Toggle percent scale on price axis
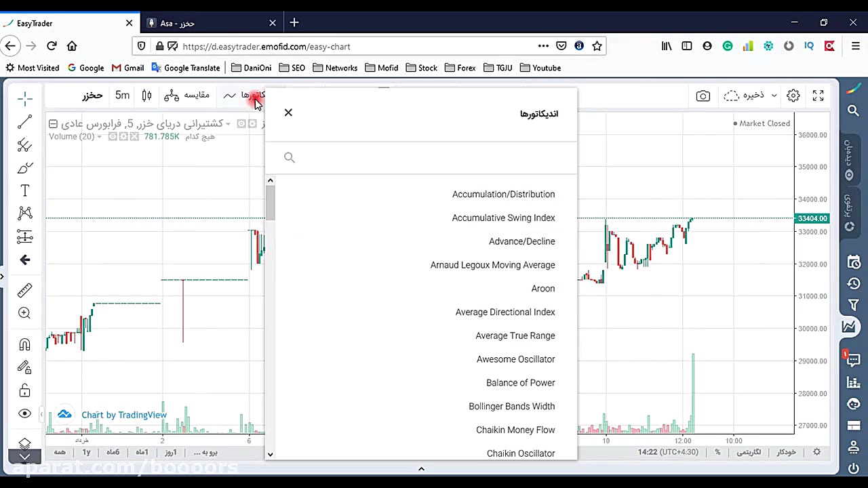The height and width of the screenshot is (488, 868). pyautogui.click(x=717, y=452)
